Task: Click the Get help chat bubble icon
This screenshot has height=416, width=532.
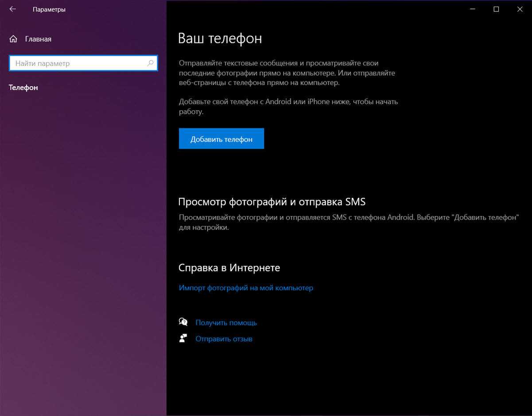Action: point(183,322)
